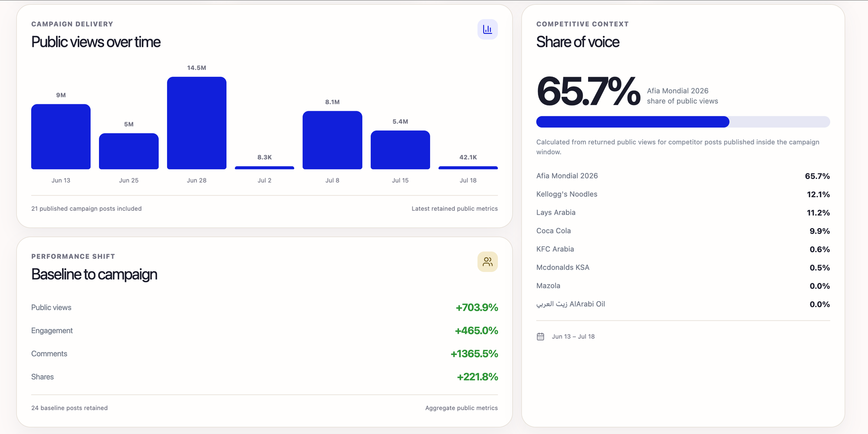Click the KFC Arabia row label

coord(555,249)
